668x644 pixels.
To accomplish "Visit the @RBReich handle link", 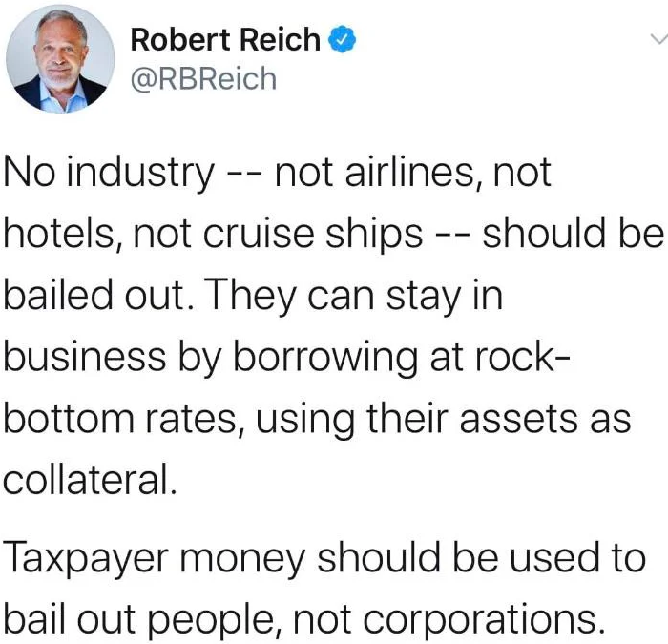I will point(203,79).
